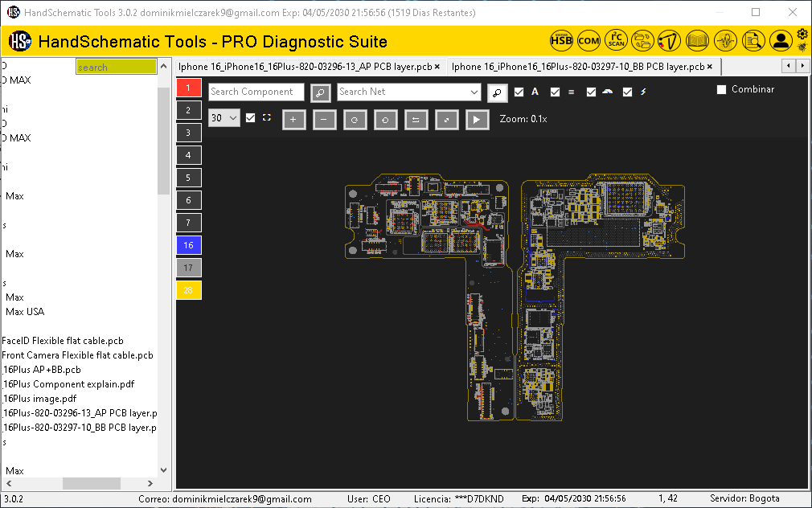Start an I2C SCAN
Image resolution: width=812 pixels, height=508 pixels.
click(616, 40)
